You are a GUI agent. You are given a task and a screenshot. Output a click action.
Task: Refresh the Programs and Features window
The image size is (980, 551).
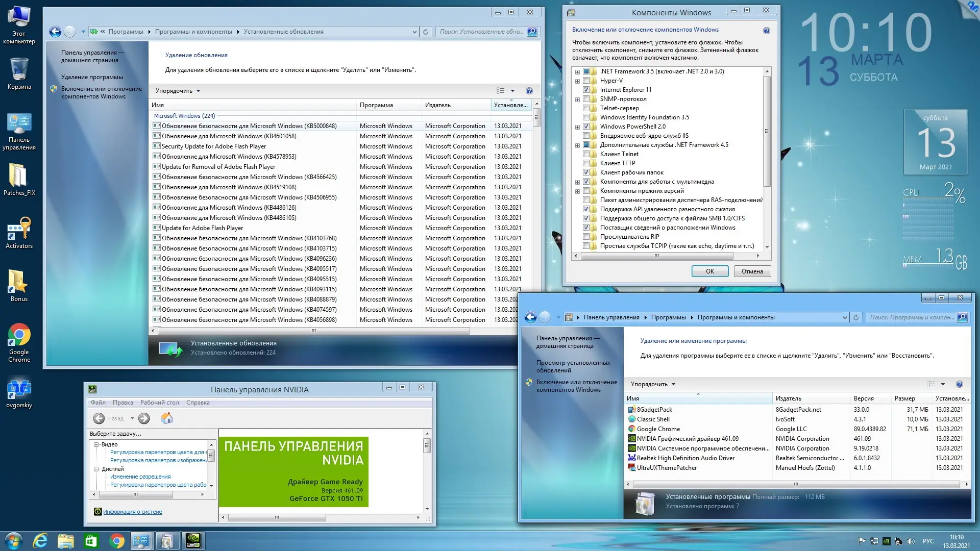pyautogui.click(x=856, y=317)
